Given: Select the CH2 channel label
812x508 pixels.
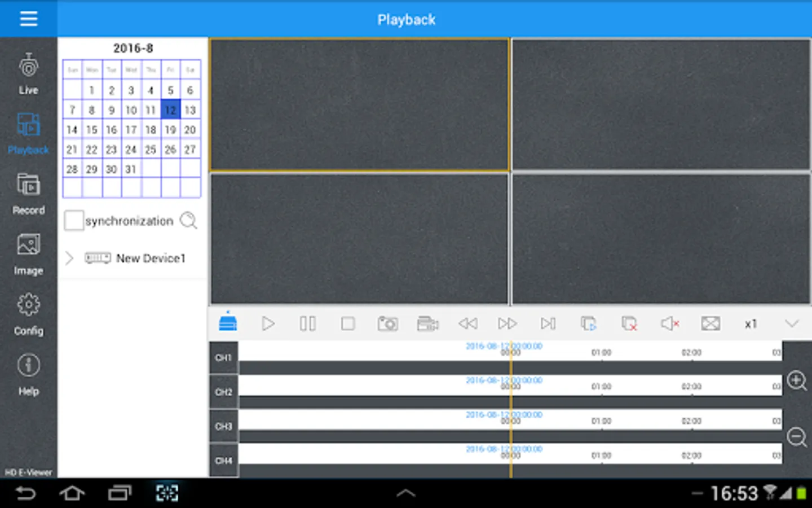Looking at the screenshot, I should click(224, 392).
